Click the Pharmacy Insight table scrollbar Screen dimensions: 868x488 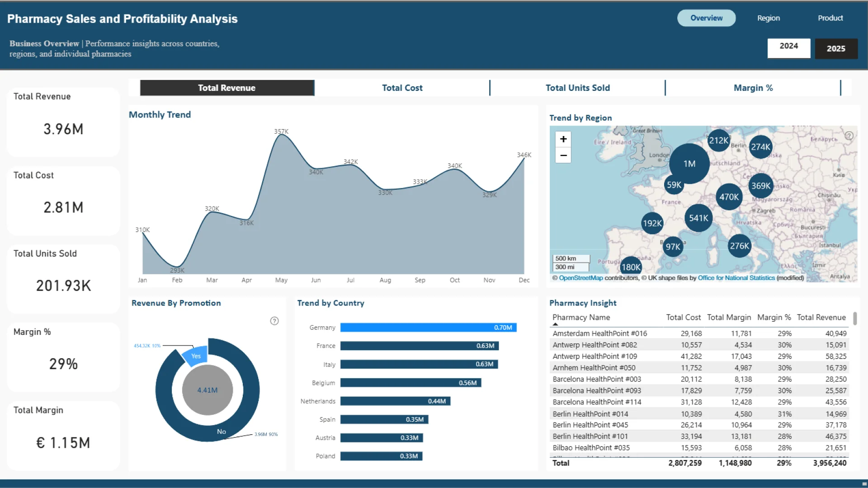855,318
